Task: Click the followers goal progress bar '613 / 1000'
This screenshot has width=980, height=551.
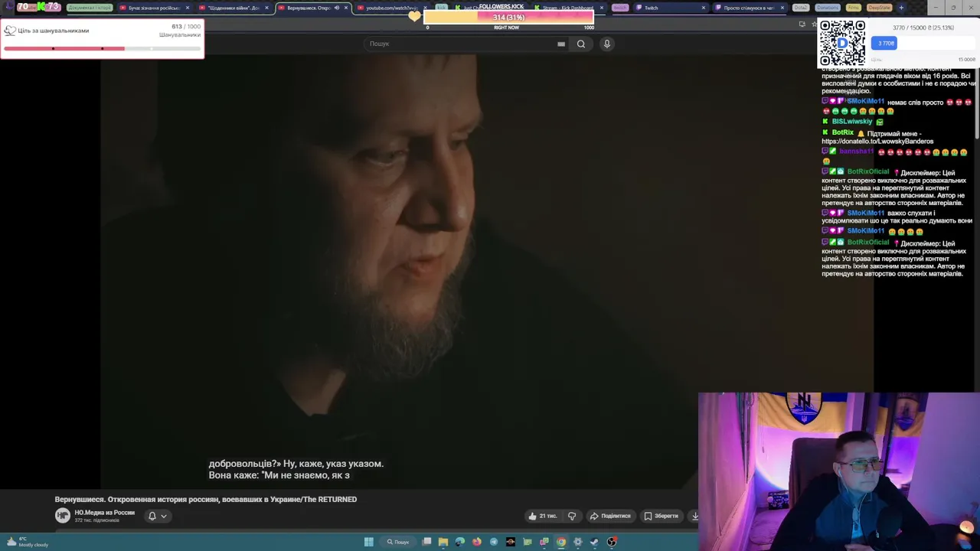Action: 102,48
